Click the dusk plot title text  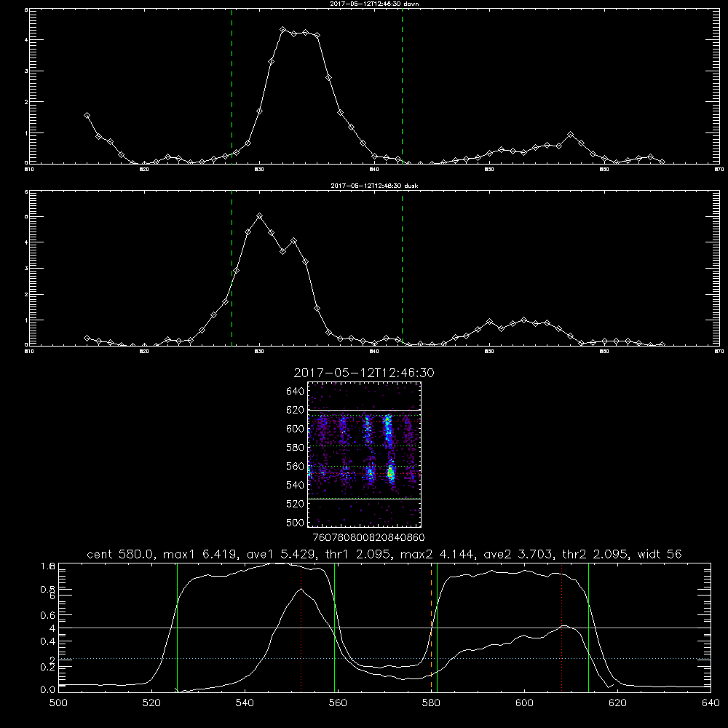point(374,186)
